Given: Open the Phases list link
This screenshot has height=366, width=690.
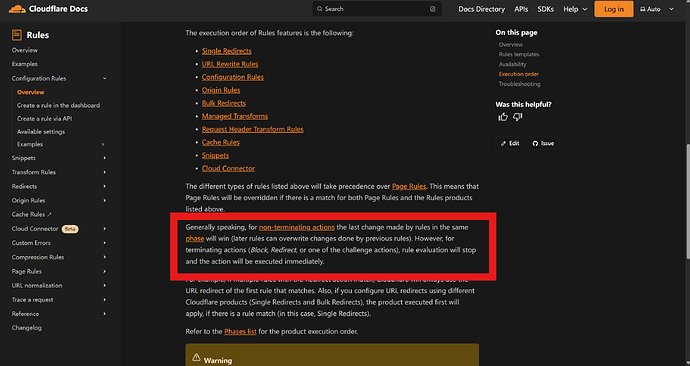Looking at the screenshot, I should tap(240, 332).
